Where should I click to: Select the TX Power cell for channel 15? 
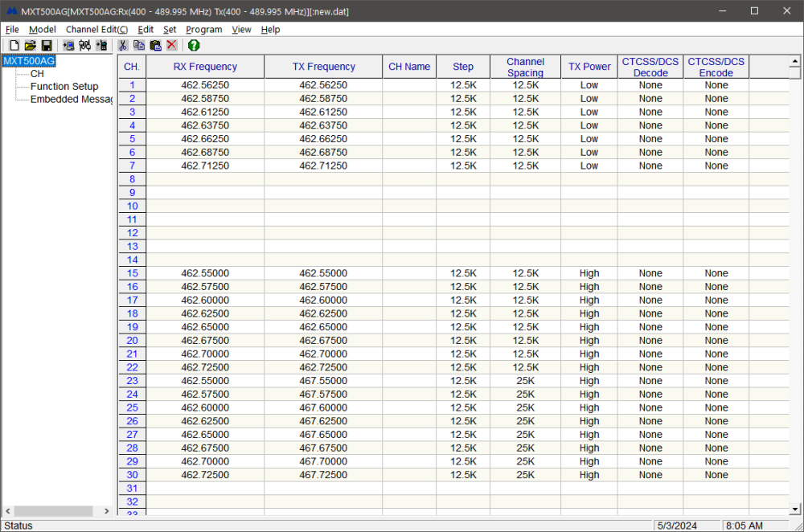click(589, 272)
